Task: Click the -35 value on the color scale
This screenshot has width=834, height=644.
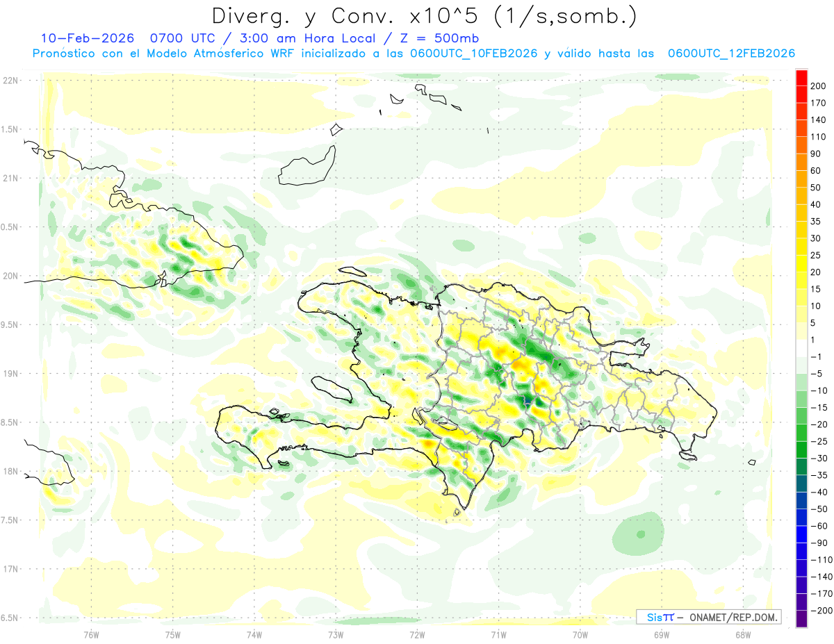Action: click(818, 475)
